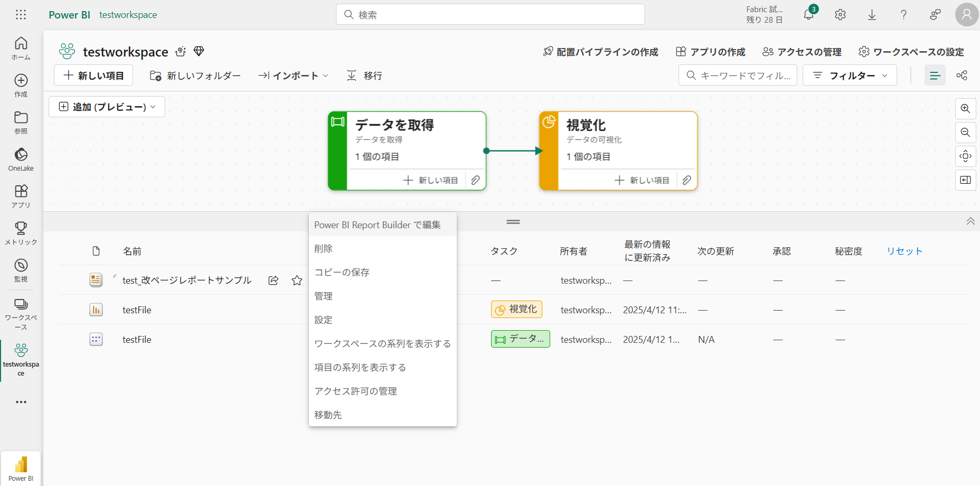The image size is (980, 486).
Task: Click the Power BI experience switcher
Action: [x=21, y=469]
